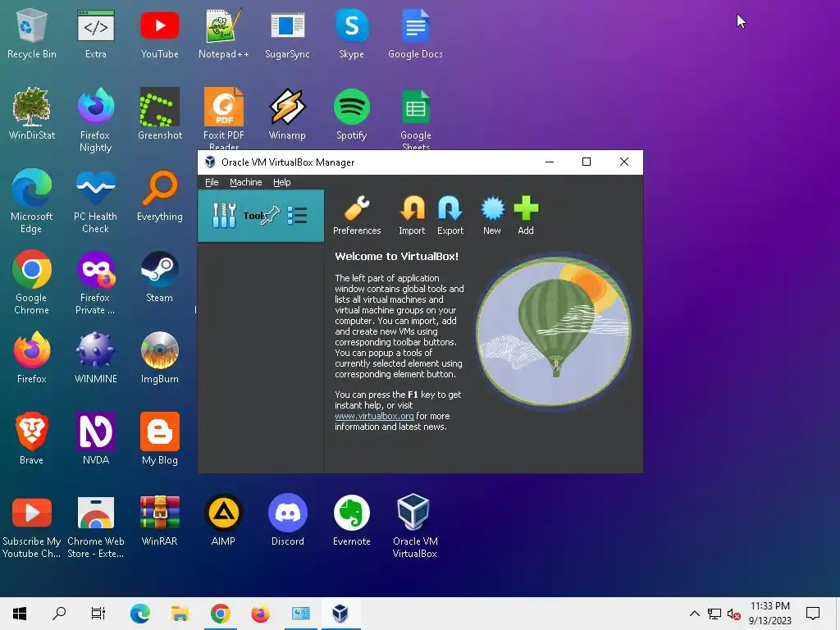The height and width of the screenshot is (630, 840).
Task: Click the pin icon next to Tools
Action: pos(270,216)
